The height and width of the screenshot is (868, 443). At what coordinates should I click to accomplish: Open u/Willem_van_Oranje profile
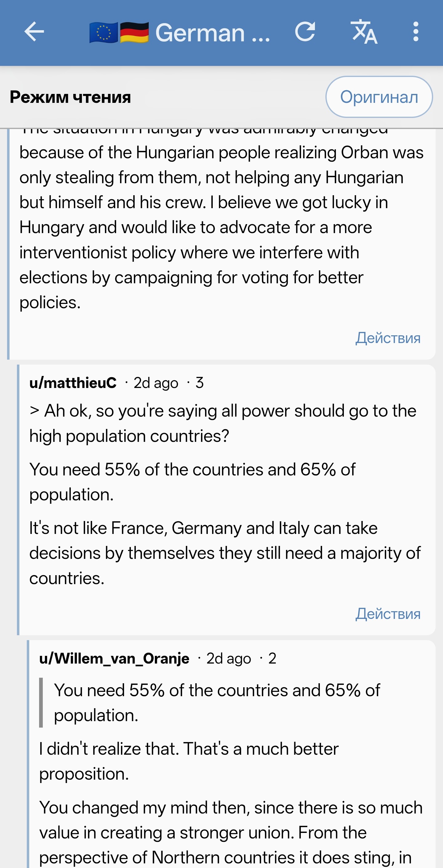114,658
